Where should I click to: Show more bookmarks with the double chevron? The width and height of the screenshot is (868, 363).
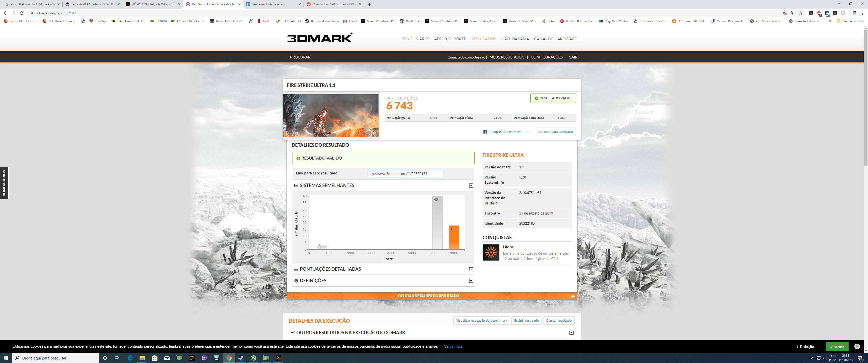[x=830, y=21]
